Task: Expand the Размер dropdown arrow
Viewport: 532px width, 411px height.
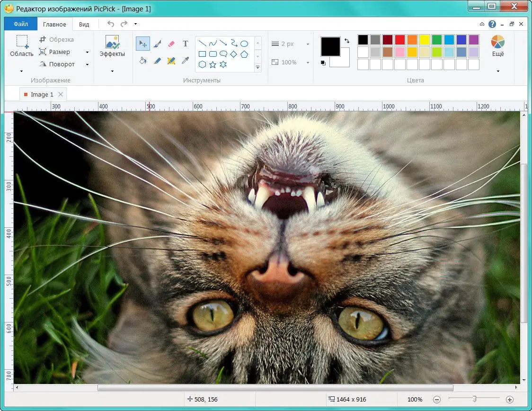Action: pos(87,52)
